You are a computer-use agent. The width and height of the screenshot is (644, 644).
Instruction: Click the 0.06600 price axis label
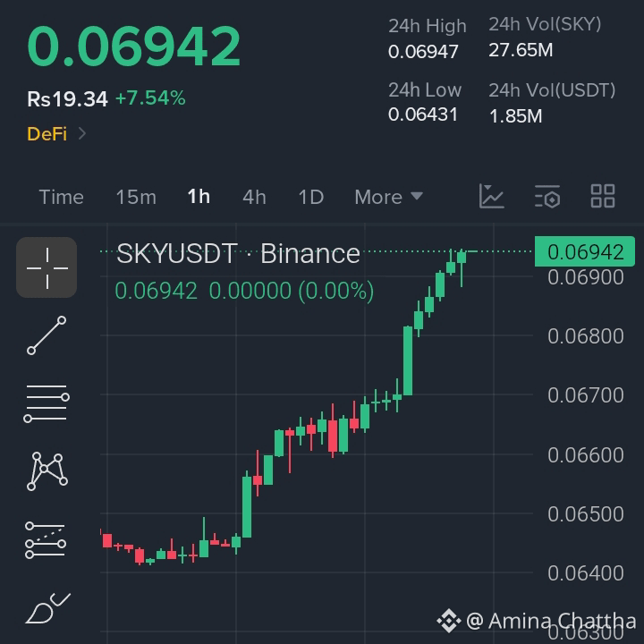point(586,455)
